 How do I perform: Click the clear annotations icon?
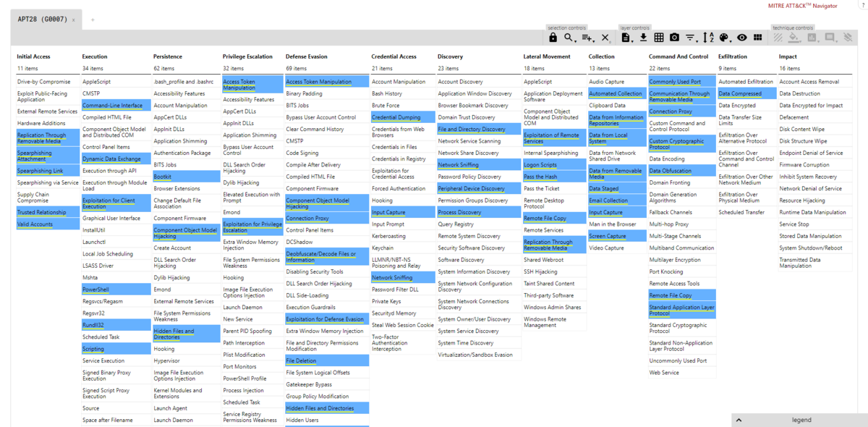pyautogui.click(x=848, y=38)
